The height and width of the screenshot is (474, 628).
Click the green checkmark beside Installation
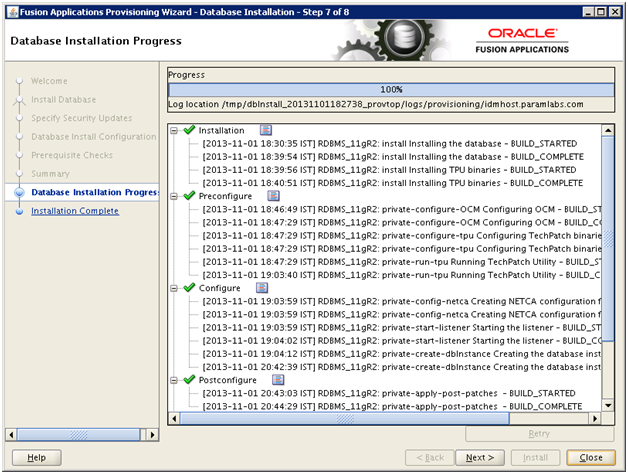click(189, 130)
